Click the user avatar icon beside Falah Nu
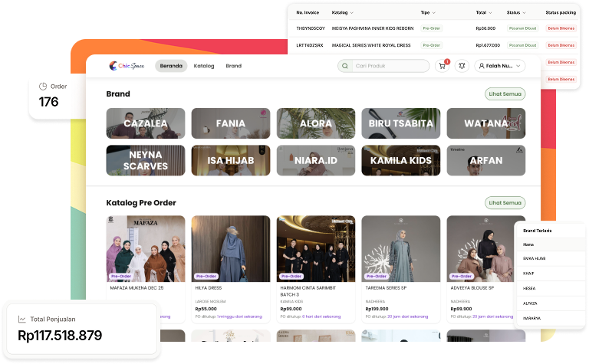Viewport: 589px width, 364px height. tap(482, 66)
